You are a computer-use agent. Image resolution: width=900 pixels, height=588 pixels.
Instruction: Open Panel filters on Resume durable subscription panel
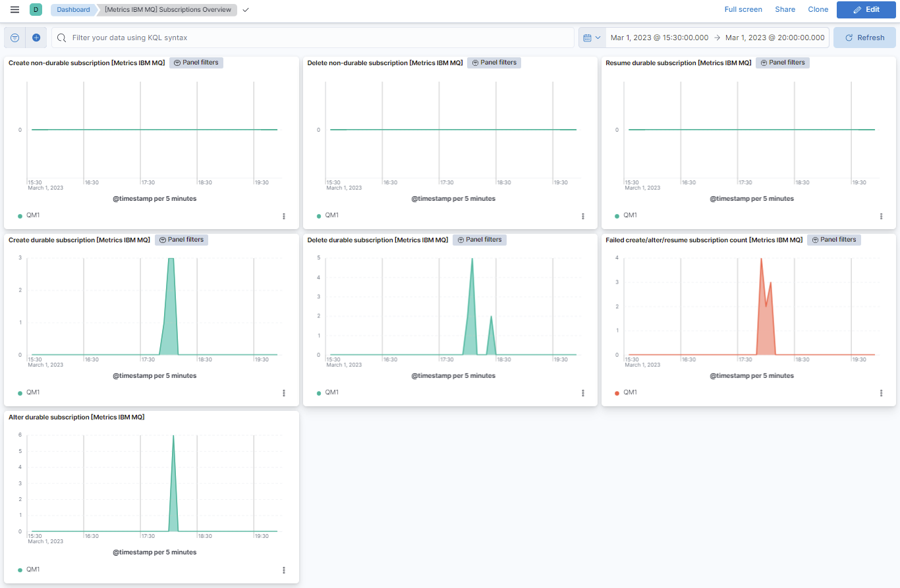(x=782, y=62)
